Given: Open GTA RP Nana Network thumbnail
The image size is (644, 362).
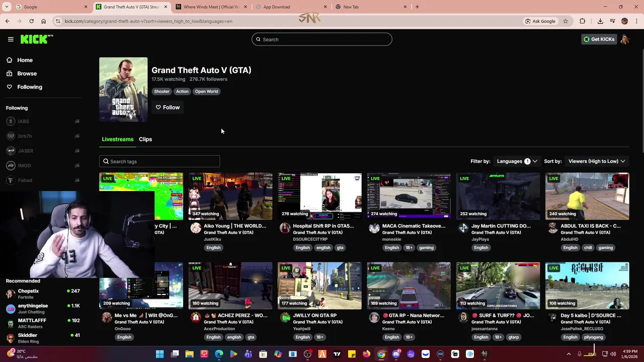Looking at the screenshot, I should point(409,286).
